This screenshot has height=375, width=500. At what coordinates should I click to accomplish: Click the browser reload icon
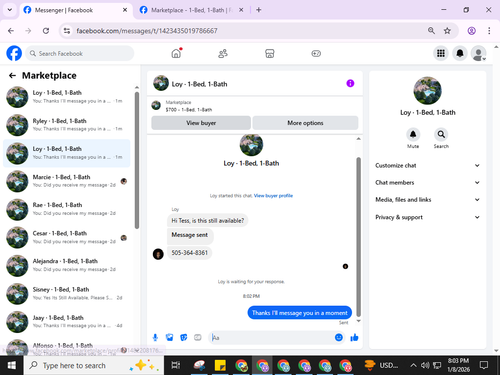point(46,31)
